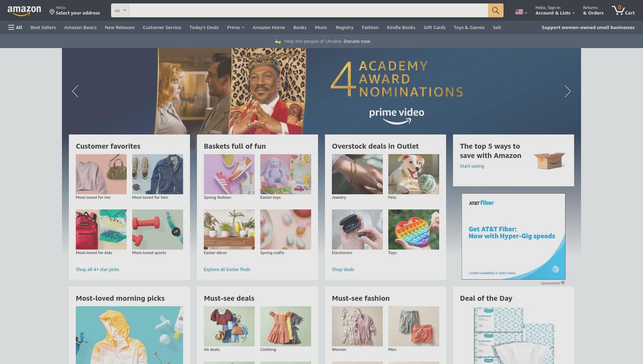Image resolution: width=643 pixels, height=364 pixels.
Task: Open the US flag language selector
Action: point(521,12)
